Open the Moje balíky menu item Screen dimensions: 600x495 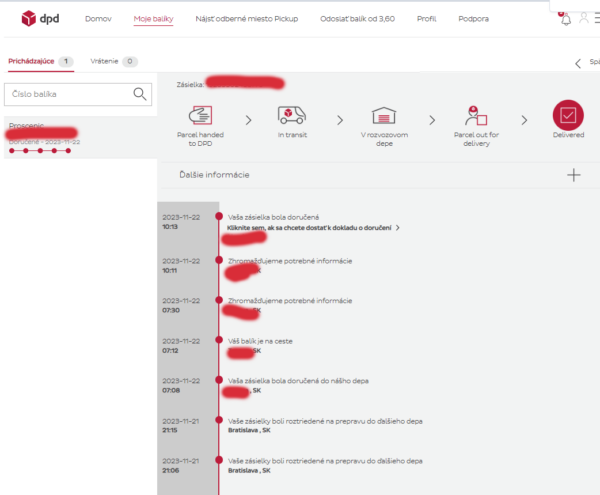click(x=153, y=19)
